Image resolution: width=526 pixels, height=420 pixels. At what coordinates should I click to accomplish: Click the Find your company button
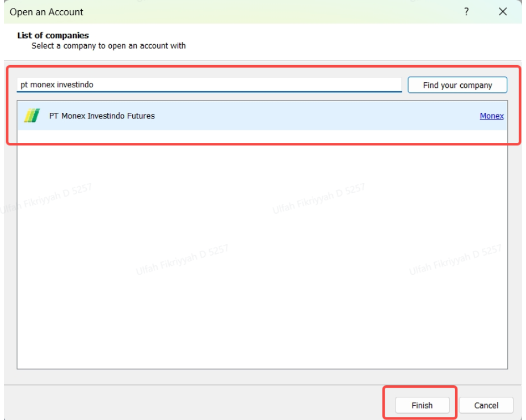click(457, 85)
